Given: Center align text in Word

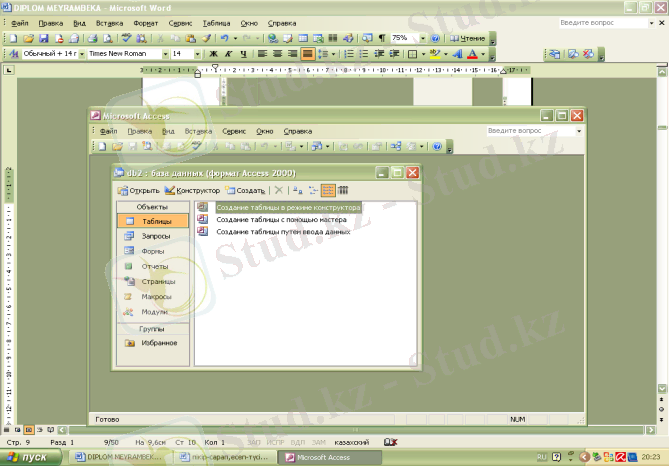Looking at the screenshot, I should tap(277, 54).
